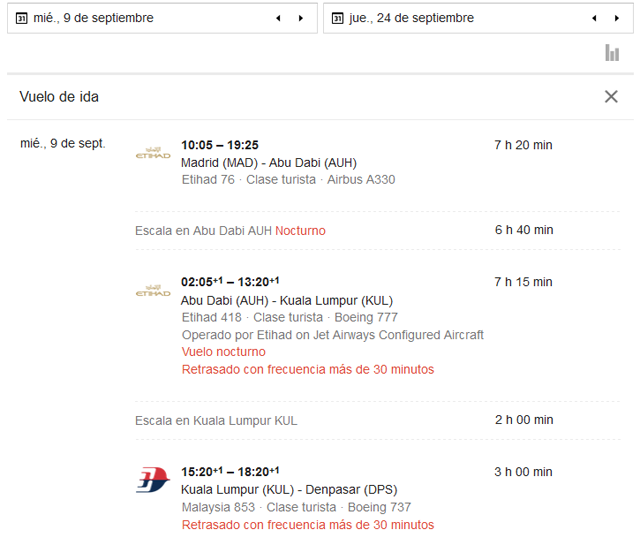The image size is (640, 545).
Task: Click Malaysia Airlines logo
Action: [153, 480]
